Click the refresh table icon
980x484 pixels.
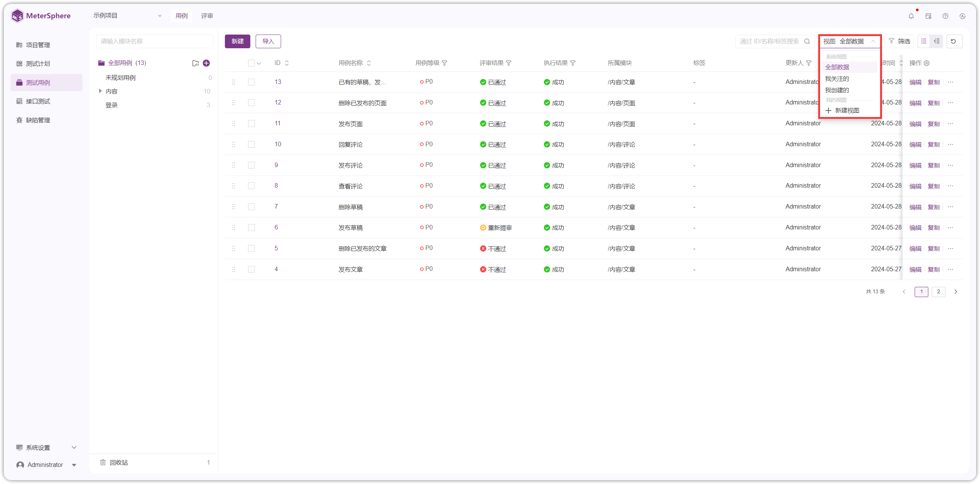click(x=953, y=41)
